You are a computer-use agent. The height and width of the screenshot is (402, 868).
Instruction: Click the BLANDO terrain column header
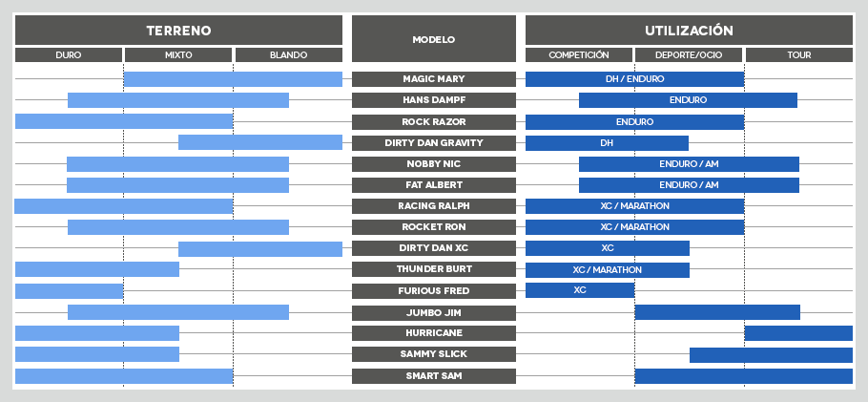[288, 55]
